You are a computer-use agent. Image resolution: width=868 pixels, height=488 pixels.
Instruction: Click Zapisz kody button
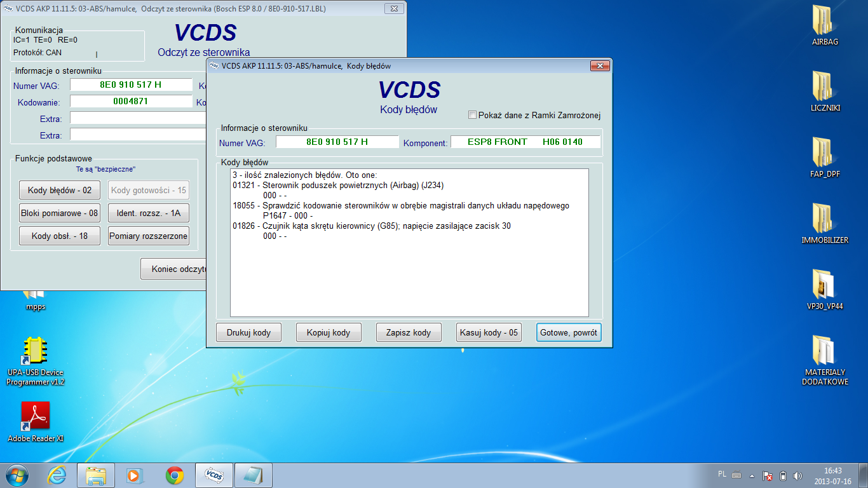coord(409,332)
